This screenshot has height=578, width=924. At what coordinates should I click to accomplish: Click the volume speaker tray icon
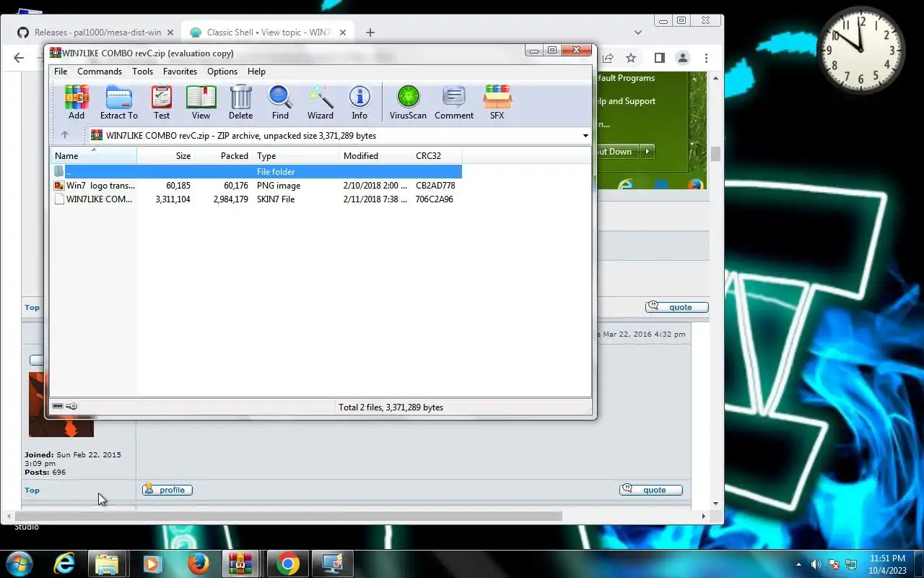coord(816,564)
